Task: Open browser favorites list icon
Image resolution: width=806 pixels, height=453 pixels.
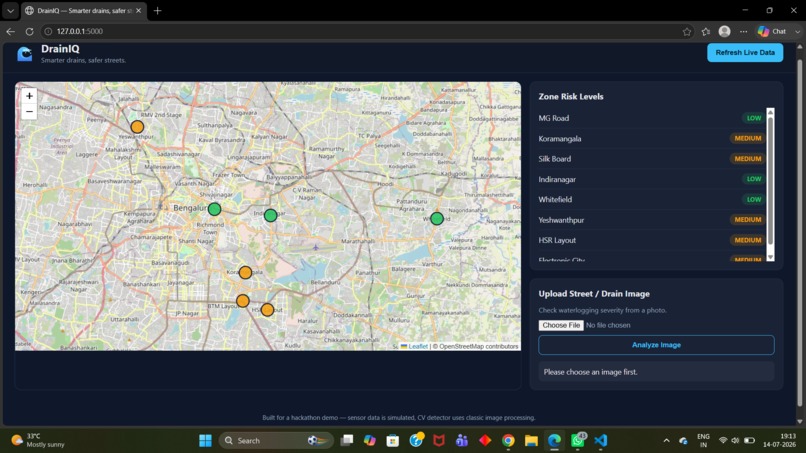Action: click(x=706, y=31)
